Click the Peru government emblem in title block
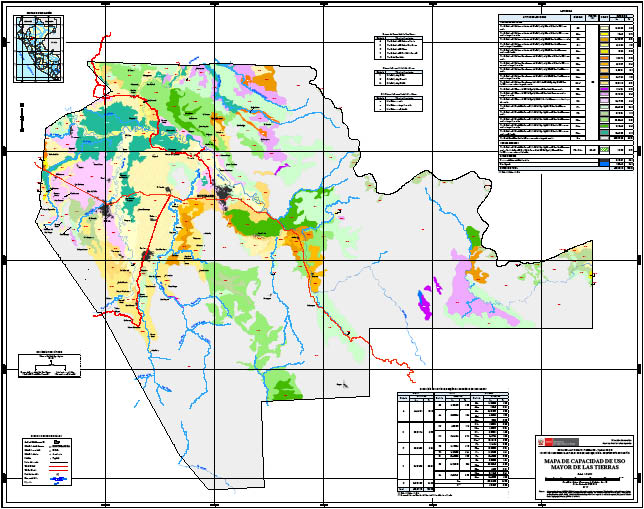The width and height of the screenshot is (644, 509). click(543, 441)
